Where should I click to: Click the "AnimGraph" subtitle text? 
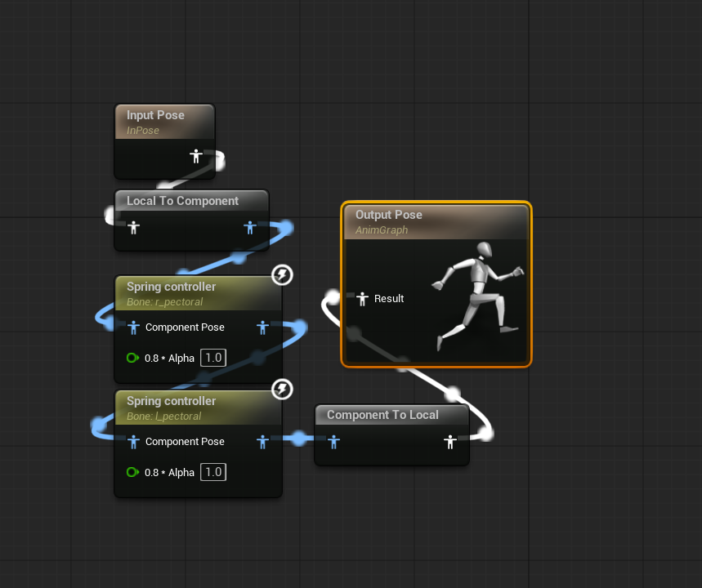tap(382, 230)
